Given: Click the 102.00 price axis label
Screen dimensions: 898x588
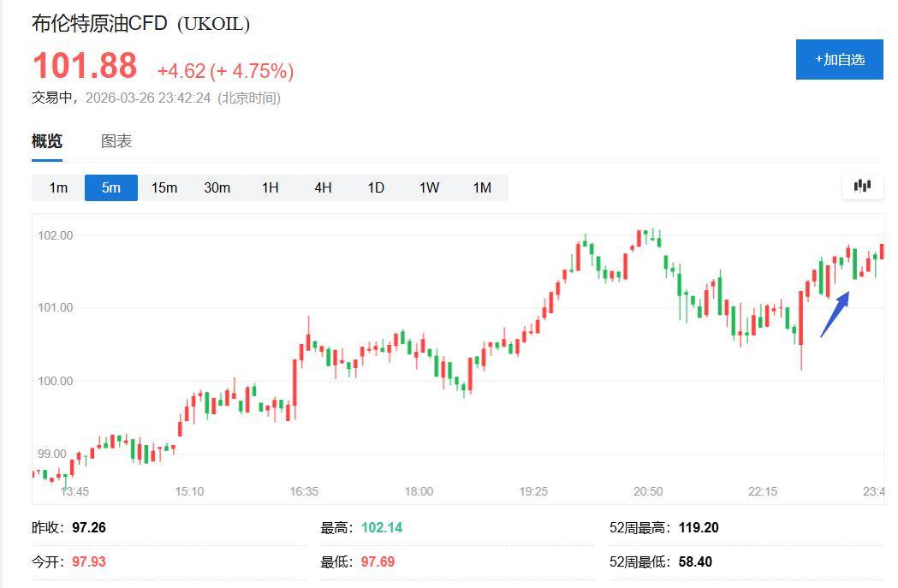Looking at the screenshot, I should pos(56,235).
